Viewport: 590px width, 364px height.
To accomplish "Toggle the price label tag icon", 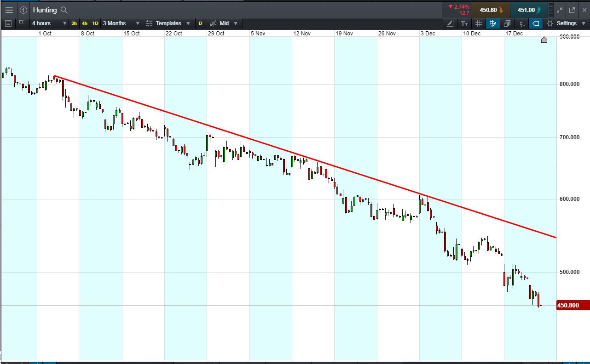I will [x=536, y=23].
